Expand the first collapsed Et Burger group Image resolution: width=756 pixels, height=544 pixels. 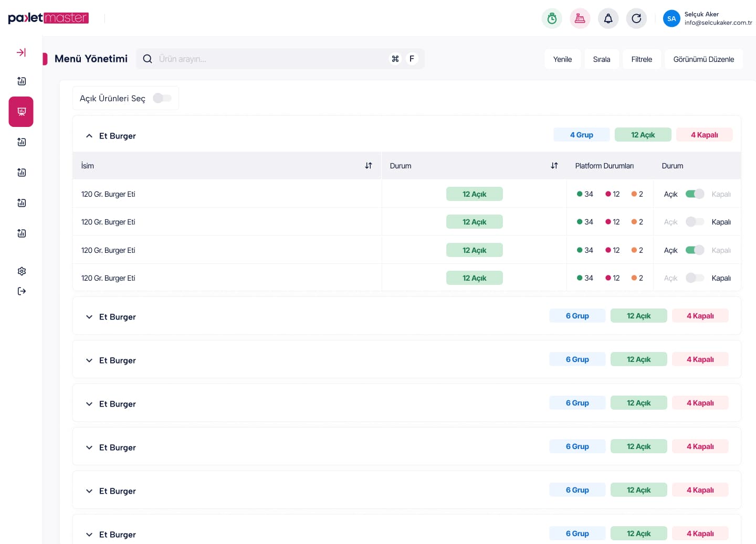point(89,317)
